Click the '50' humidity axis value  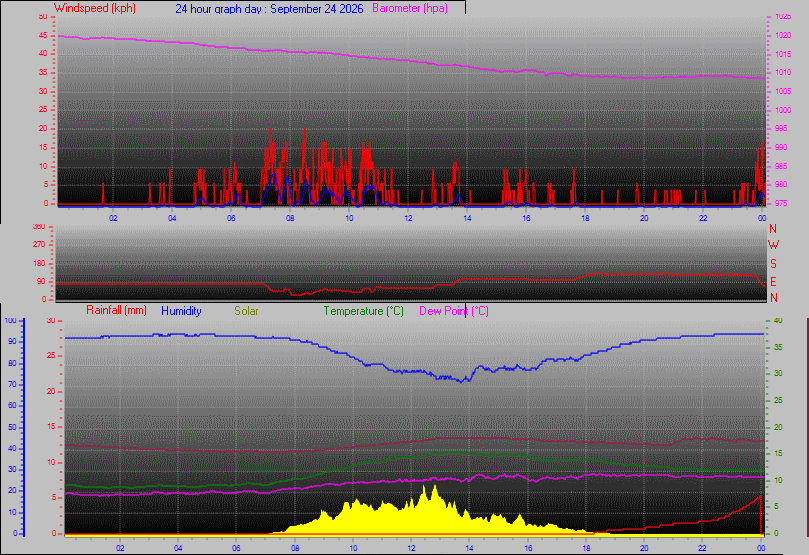[x=12, y=427]
